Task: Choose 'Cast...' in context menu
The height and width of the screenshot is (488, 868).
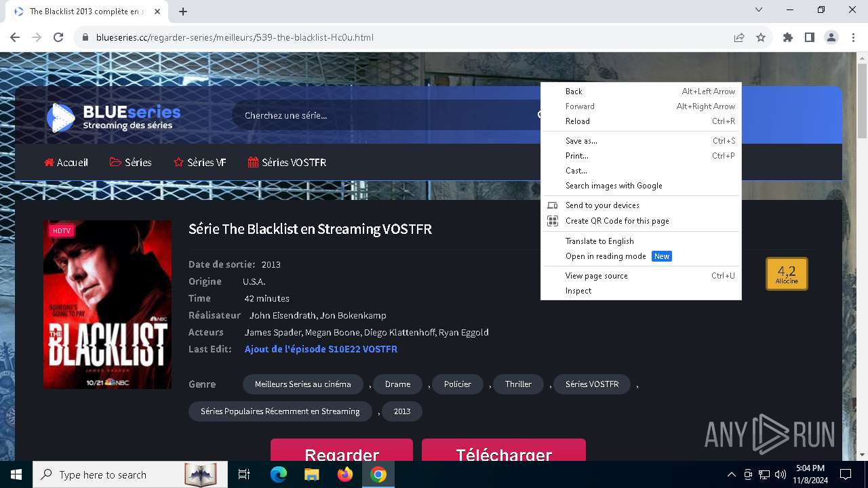Action: point(641,171)
